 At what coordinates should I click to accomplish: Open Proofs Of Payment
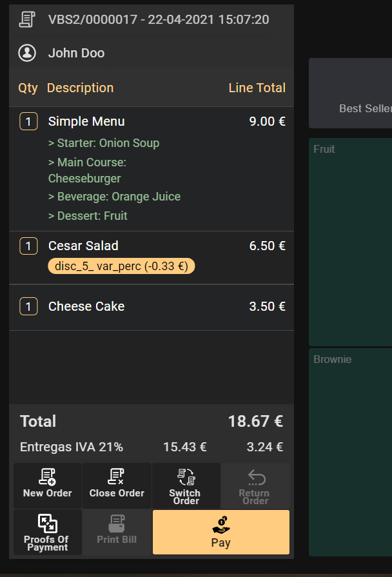(48, 532)
